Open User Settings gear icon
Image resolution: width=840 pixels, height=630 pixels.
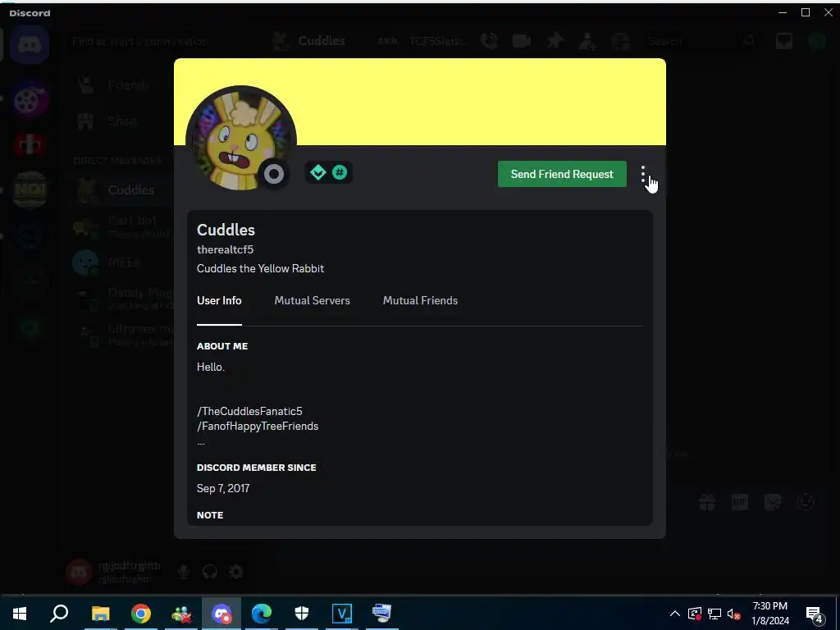pyautogui.click(x=235, y=572)
